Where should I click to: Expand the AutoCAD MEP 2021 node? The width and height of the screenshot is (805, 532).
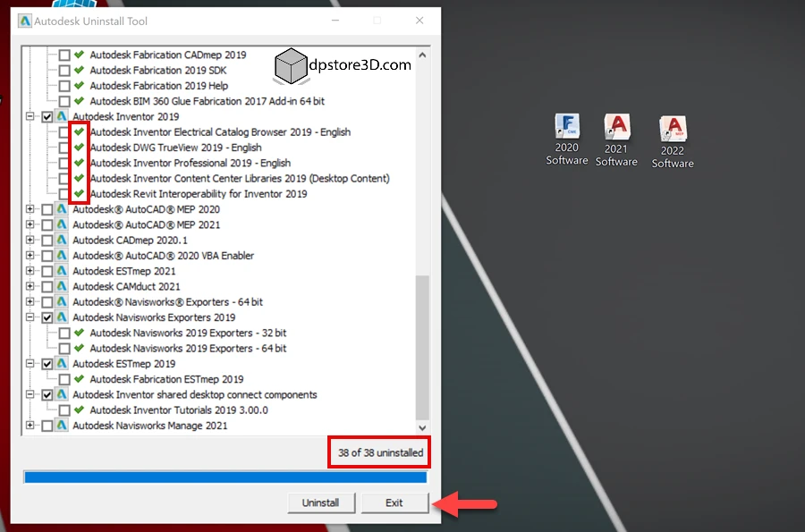point(30,224)
